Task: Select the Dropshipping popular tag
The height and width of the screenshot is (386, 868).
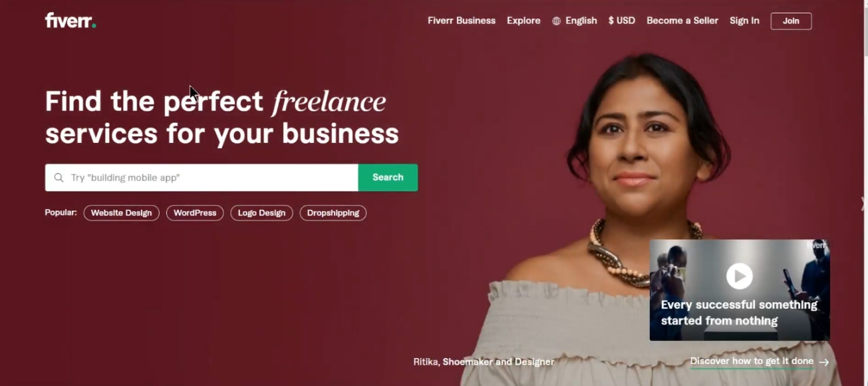Action: click(333, 213)
